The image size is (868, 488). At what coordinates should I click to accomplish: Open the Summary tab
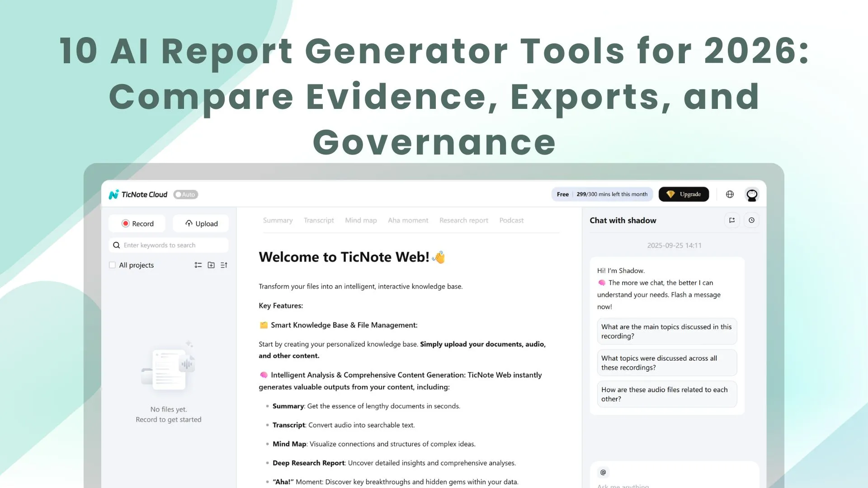pyautogui.click(x=278, y=221)
